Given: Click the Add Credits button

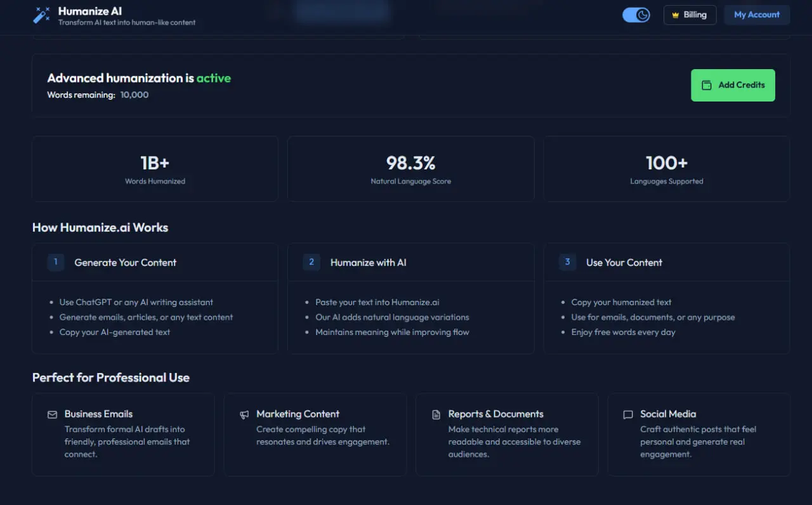Looking at the screenshot, I should point(733,85).
